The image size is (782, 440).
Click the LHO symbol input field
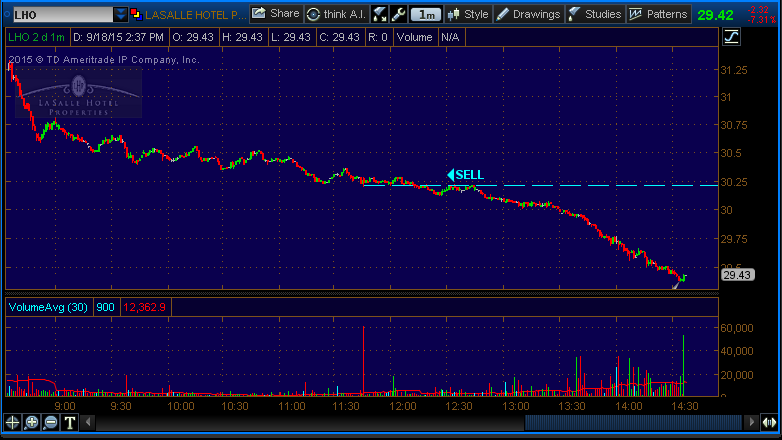58,15
